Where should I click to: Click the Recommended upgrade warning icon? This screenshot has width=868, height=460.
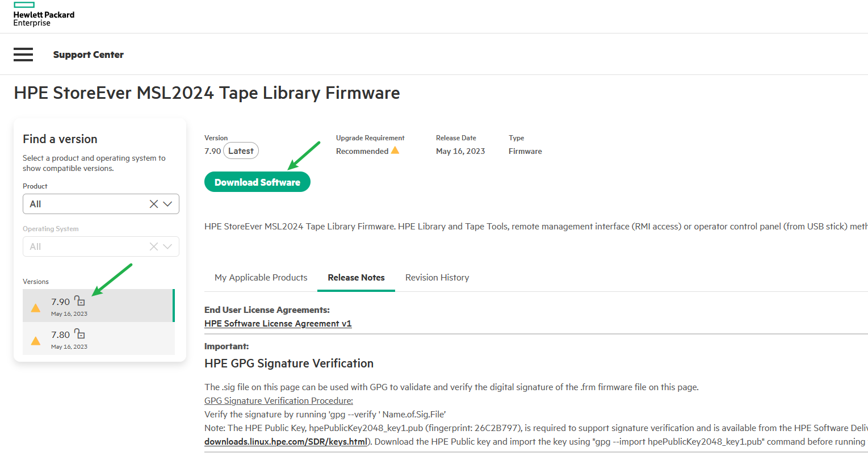click(x=395, y=150)
